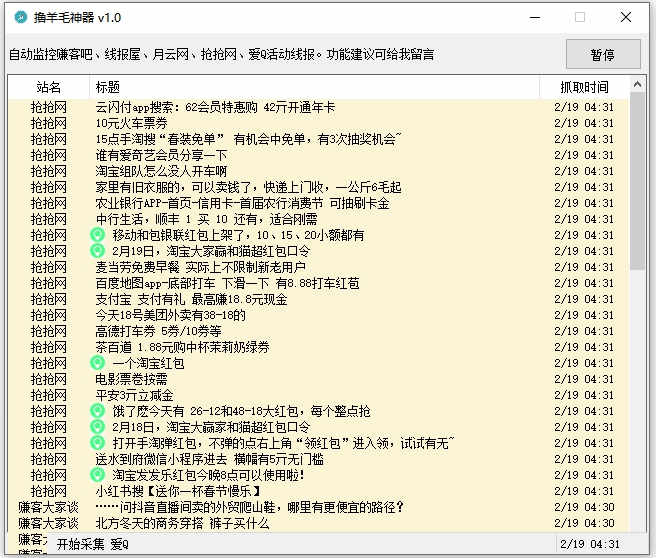656x558 pixels.
Task: Click the vertical scrollbar thumb
Action: pyautogui.click(x=637, y=181)
